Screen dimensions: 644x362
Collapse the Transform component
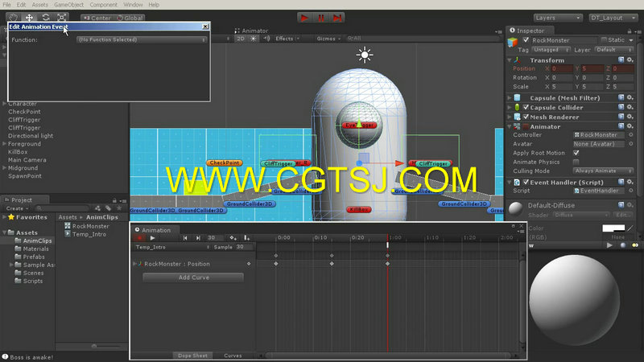510,60
